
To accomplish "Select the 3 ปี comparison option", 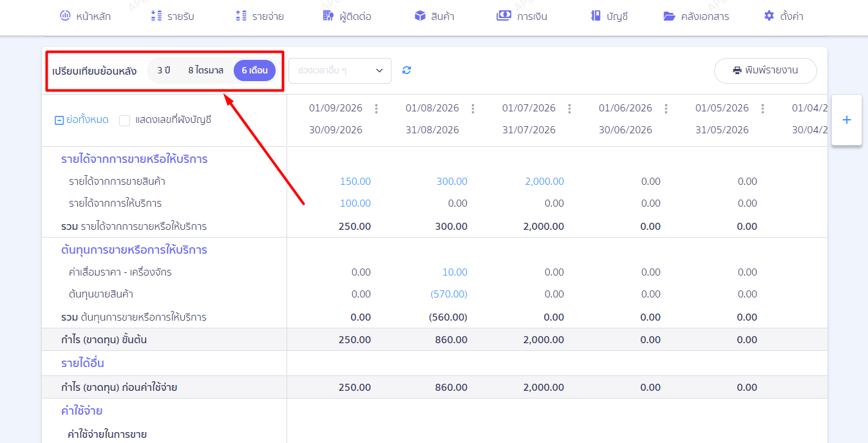I will pyautogui.click(x=164, y=70).
